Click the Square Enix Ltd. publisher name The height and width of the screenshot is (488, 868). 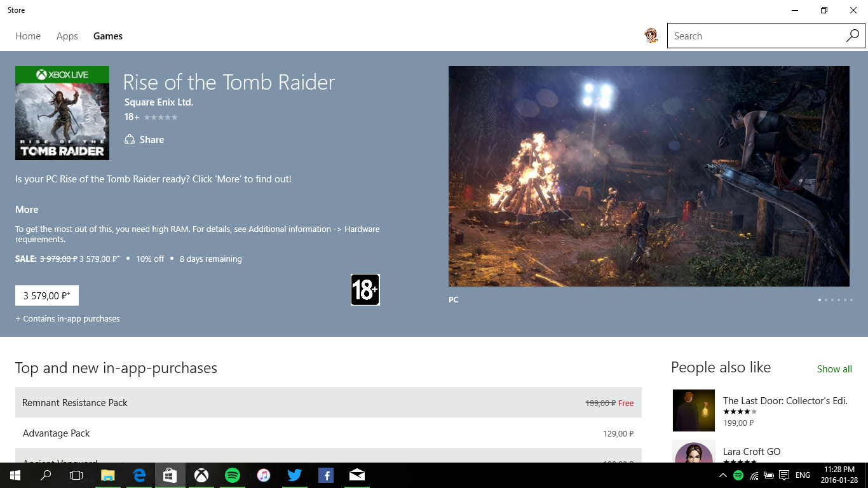(159, 102)
